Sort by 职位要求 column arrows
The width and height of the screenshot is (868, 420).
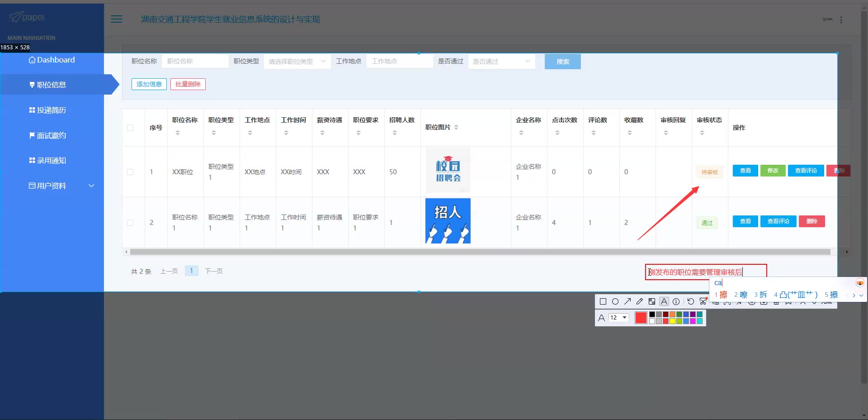[x=359, y=133]
